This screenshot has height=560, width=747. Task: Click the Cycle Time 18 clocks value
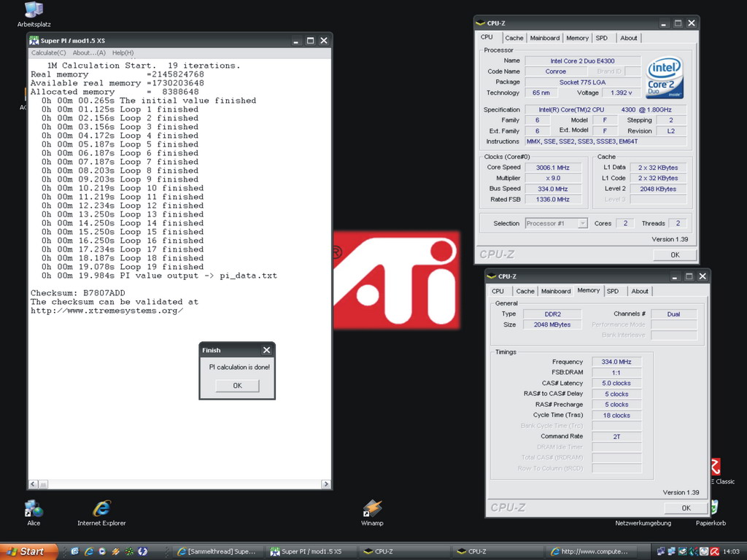[616, 416]
